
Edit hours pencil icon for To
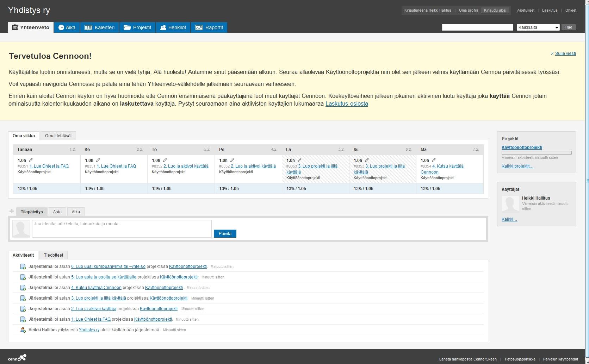[165, 160]
